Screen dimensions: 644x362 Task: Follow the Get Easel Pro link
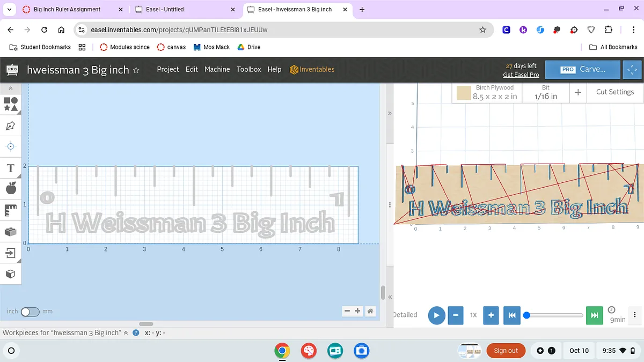(x=521, y=75)
